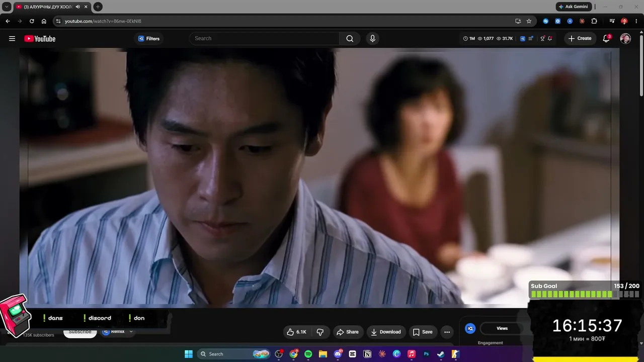The height and width of the screenshot is (362, 644).
Task: Dislike the video with the thumbs-down button
Action: coord(320,332)
